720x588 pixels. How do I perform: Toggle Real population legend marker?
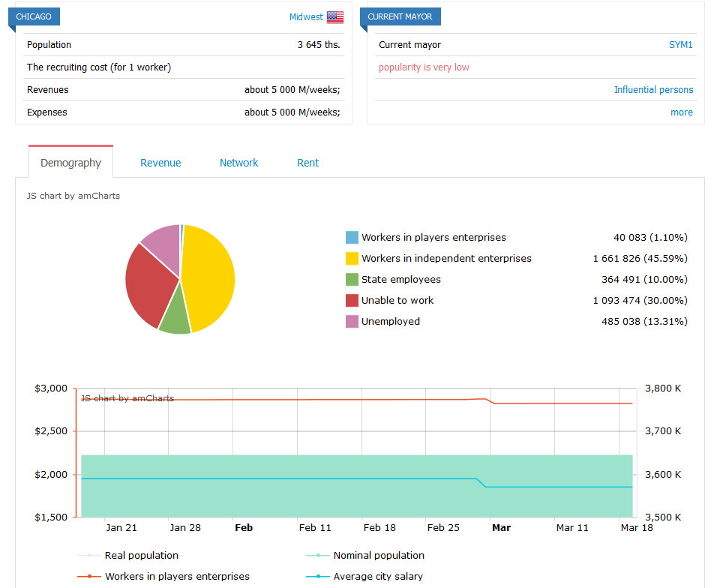tap(89, 556)
